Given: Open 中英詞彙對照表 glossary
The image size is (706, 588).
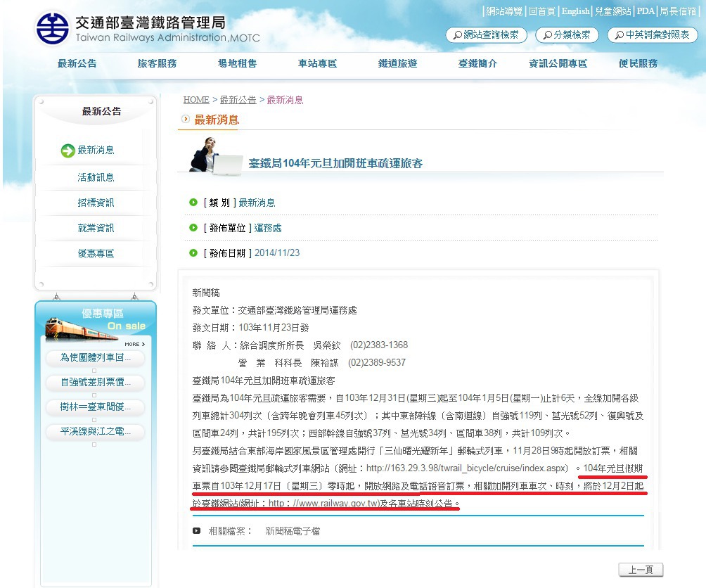Looking at the screenshot, I should (653, 34).
